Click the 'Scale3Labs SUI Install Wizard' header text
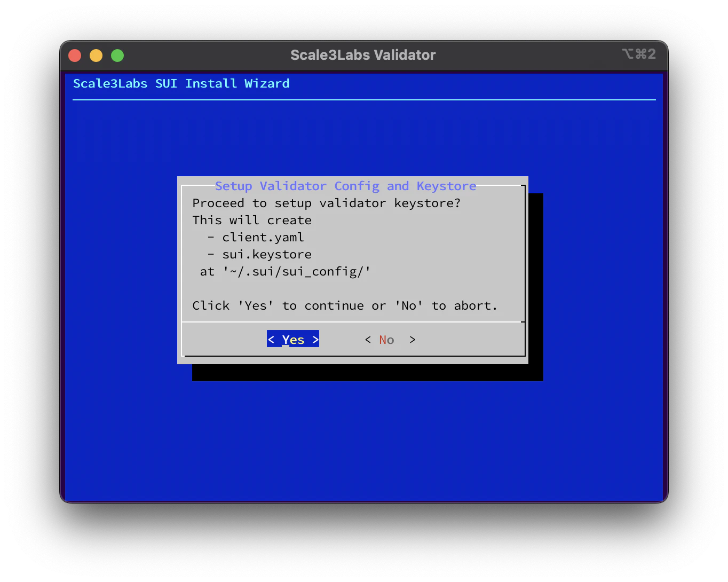The width and height of the screenshot is (728, 582). click(181, 84)
